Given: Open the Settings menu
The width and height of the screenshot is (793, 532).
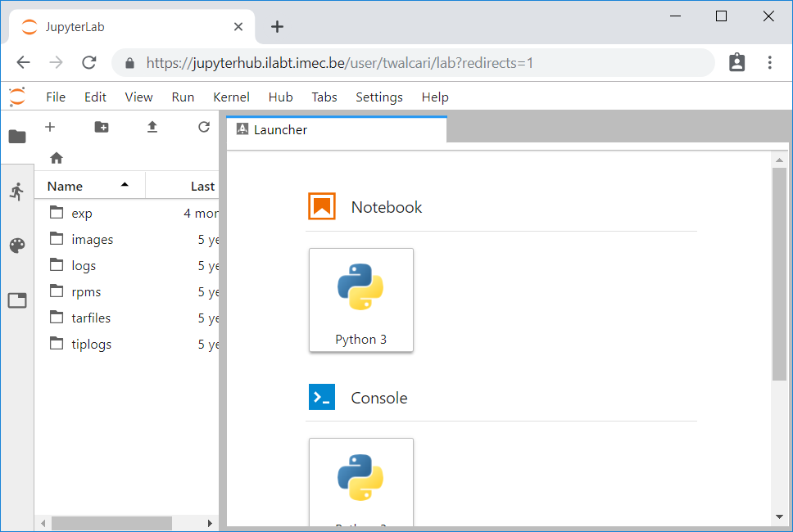Looking at the screenshot, I should click(x=378, y=97).
